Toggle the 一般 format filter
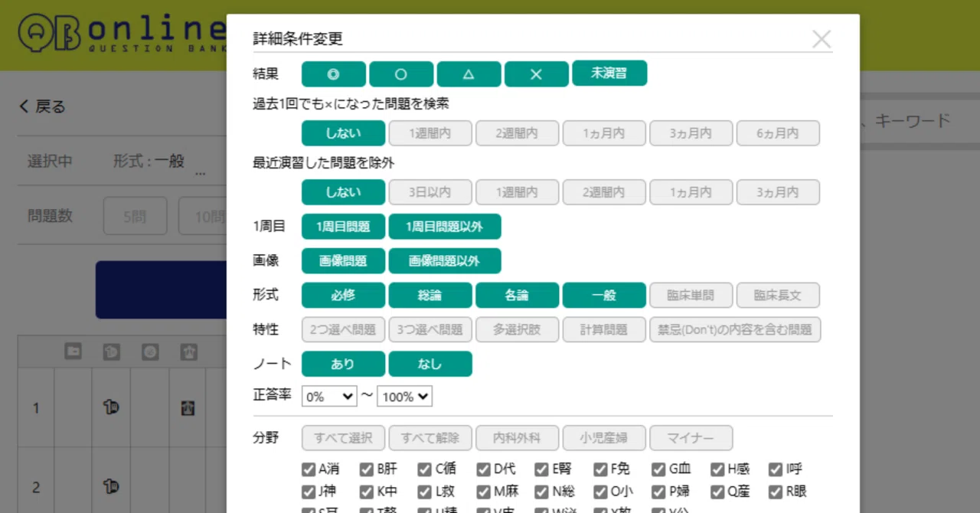 (604, 296)
